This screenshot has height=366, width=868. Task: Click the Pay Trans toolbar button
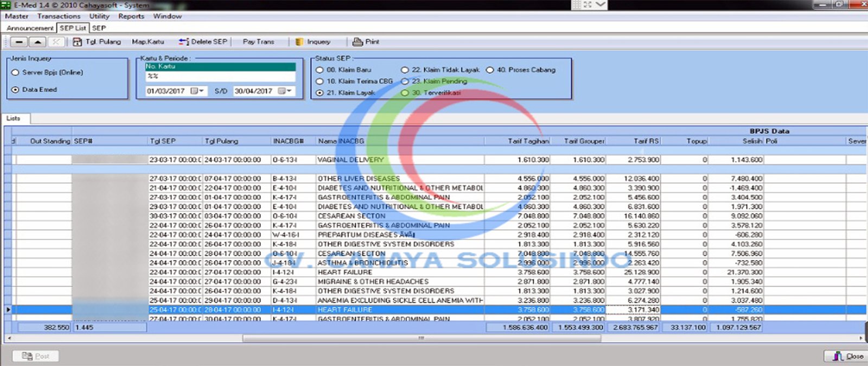pyautogui.click(x=258, y=42)
